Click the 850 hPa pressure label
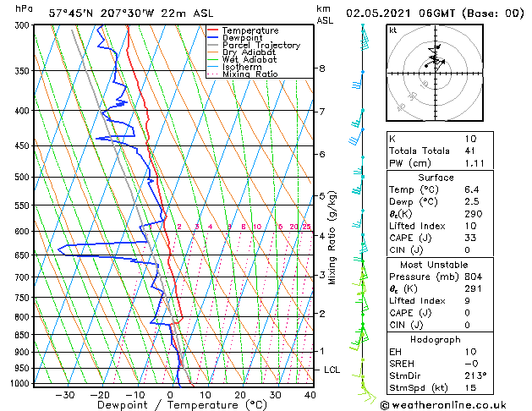 (x=24, y=335)
